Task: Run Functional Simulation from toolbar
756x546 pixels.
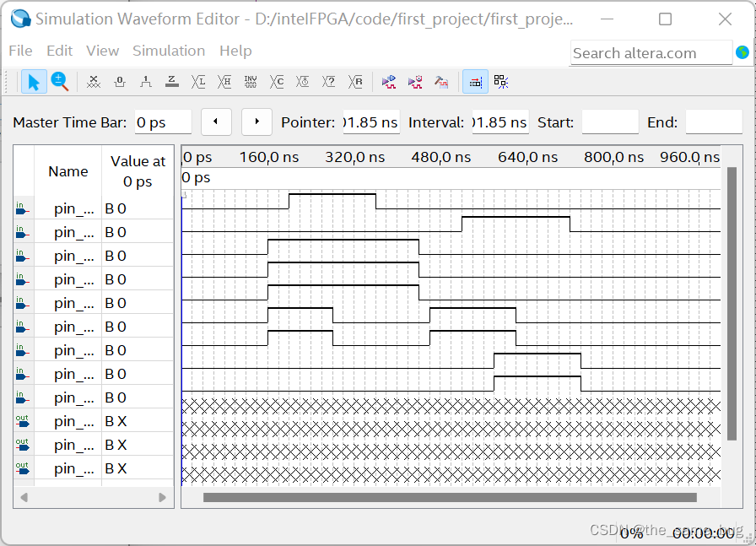Action: pyautogui.click(x=389, y=82)
